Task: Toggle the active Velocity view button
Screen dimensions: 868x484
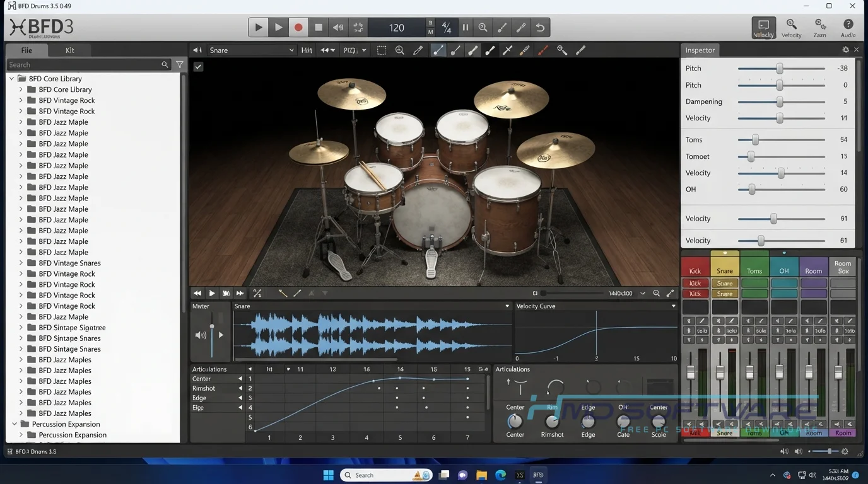Action: [763, 28]
